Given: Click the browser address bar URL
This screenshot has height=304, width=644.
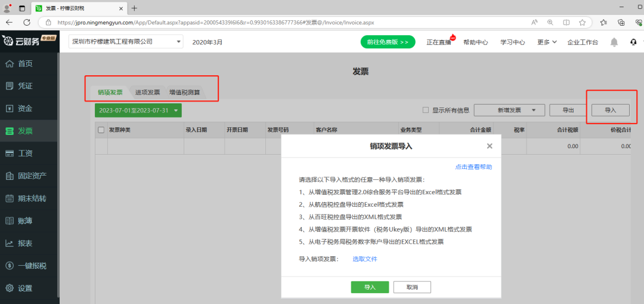Looking at the screenshot, I should click(216, 23).
